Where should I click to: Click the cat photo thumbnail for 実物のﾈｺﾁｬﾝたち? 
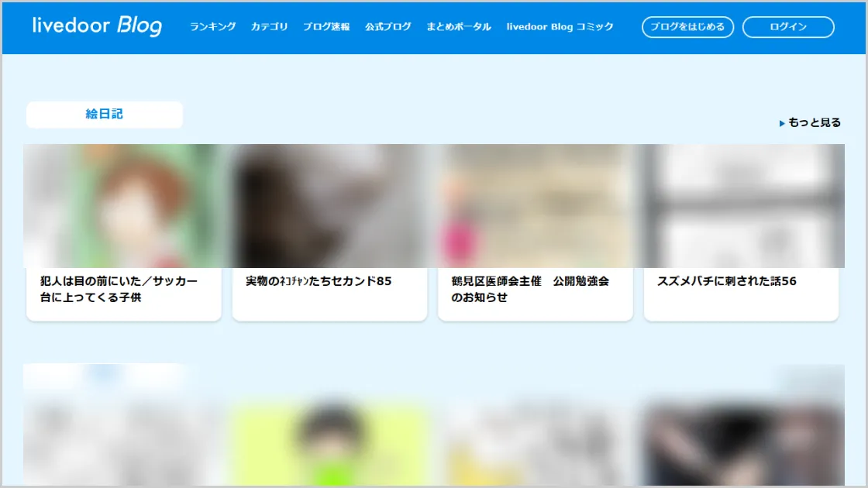point(329,205)
